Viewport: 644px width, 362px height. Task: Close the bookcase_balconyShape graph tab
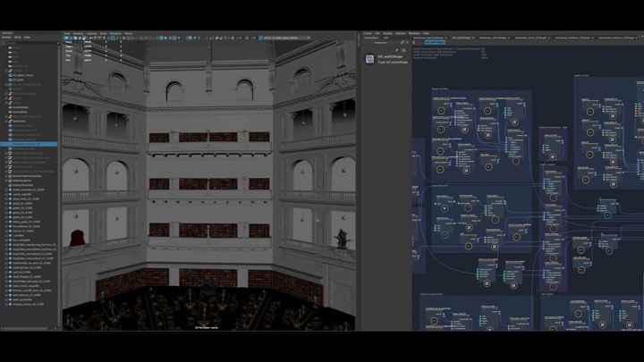(445, 38)
